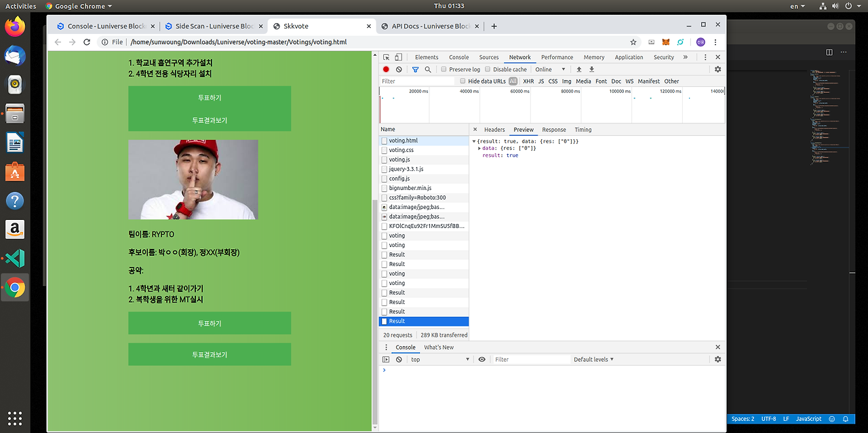This screenshot has width=868, height=433.
Task: Click 투표결과보기 button under RYPTO pledges
Action: pos(210,354)
